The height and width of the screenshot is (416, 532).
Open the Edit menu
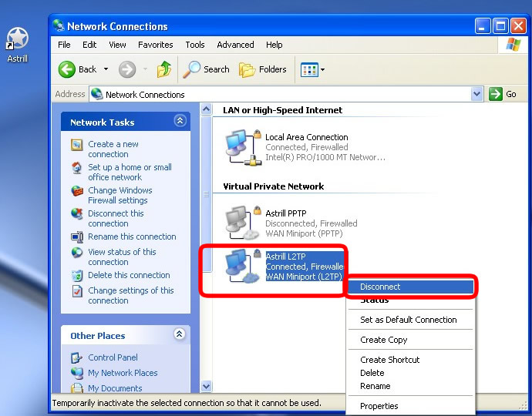(x=89, y=45)
